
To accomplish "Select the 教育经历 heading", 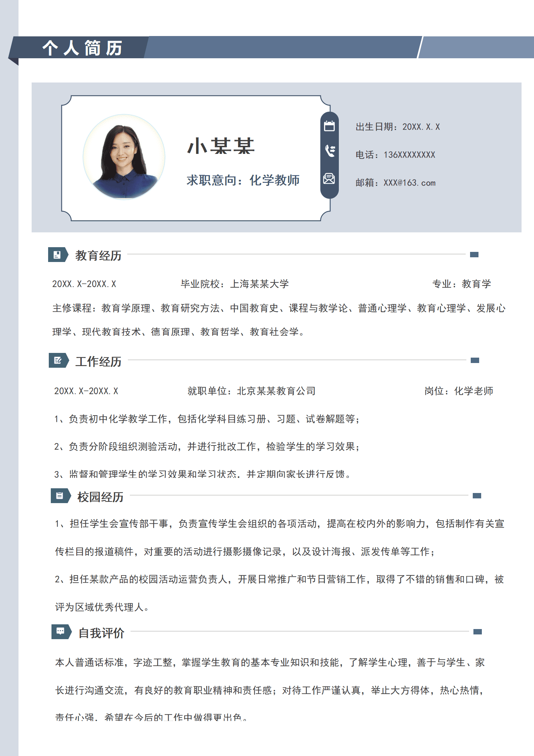I will [98, 256].
